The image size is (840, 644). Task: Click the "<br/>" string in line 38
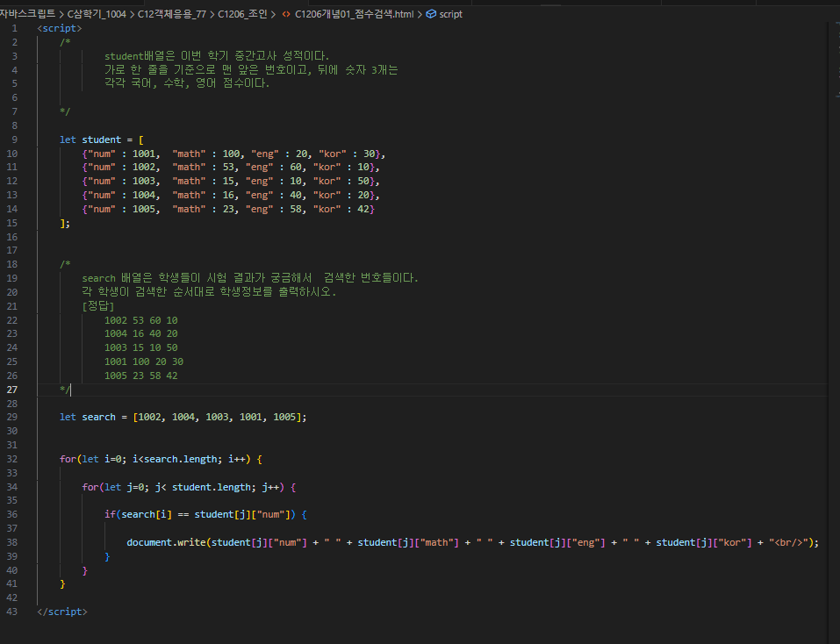(788, 542)
